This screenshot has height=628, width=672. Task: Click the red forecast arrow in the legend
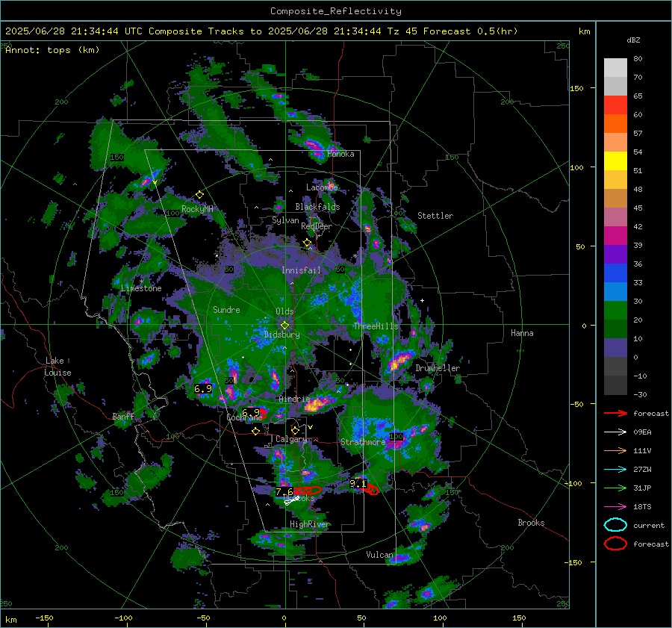pos(615,413)
